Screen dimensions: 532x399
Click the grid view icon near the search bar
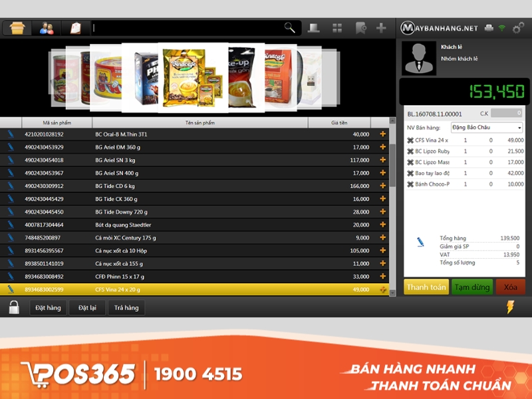pyautogui.click(x=338, y=29)
